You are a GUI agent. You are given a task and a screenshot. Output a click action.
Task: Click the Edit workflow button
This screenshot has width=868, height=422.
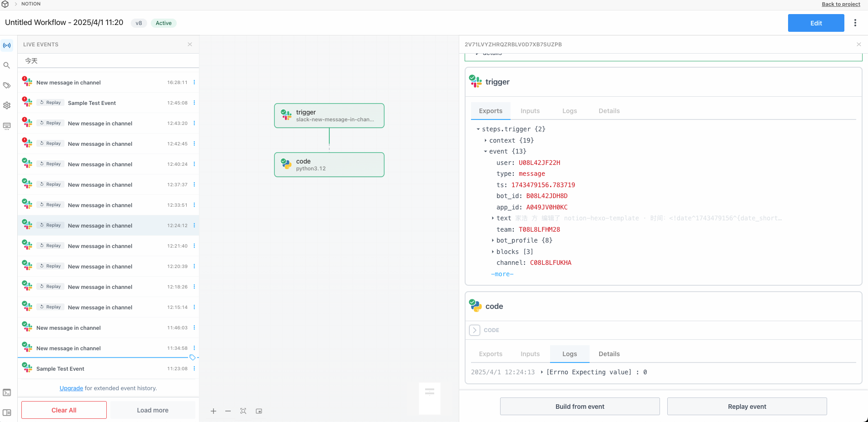click(x=816, y=23)
